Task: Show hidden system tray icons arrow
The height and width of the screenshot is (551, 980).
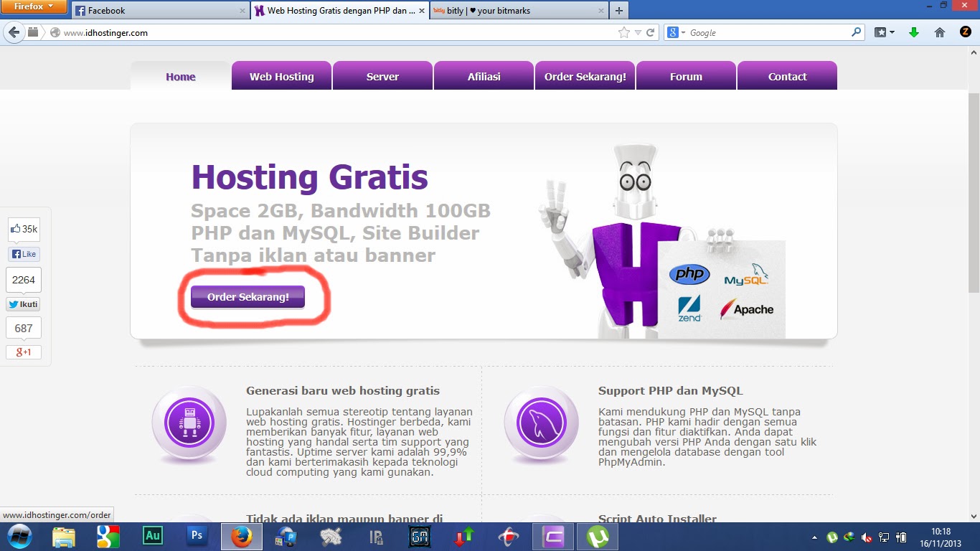Action: coord(814,537)
